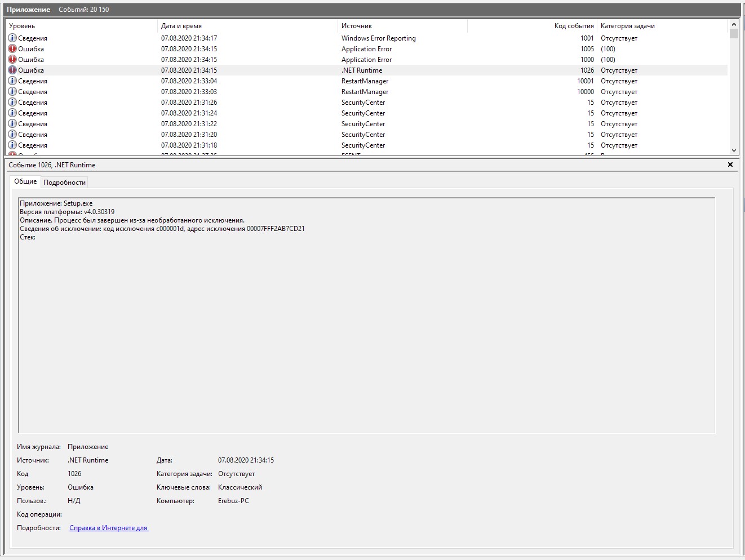
Task: Click Приложение: Setup.exe line in description
Action: pos(56,203)
